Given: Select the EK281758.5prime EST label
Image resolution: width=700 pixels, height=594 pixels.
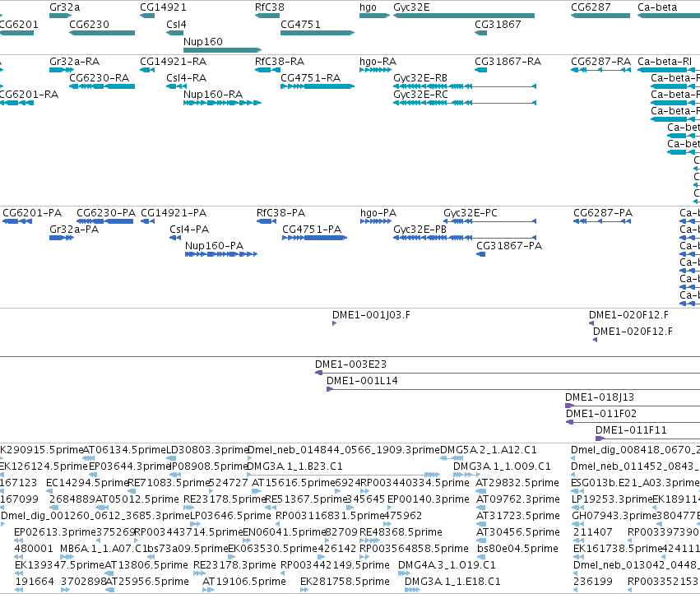Looking at the screenshot, I should [x=345, y=582].
